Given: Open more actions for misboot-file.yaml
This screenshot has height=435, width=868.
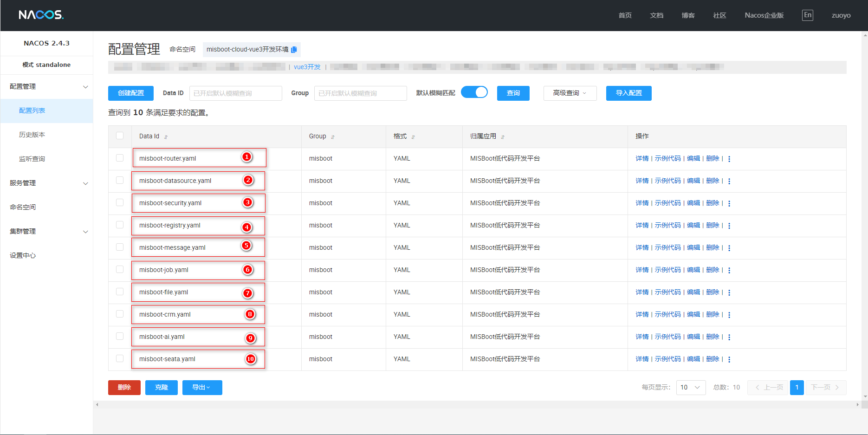Looking at the screenshot, I should coord(729,292).
